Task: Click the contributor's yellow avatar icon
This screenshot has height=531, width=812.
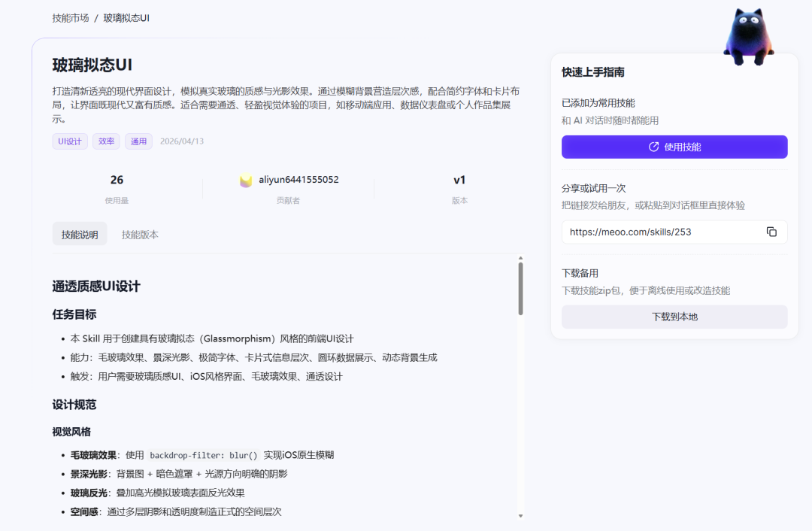Action: click(246, 180)
